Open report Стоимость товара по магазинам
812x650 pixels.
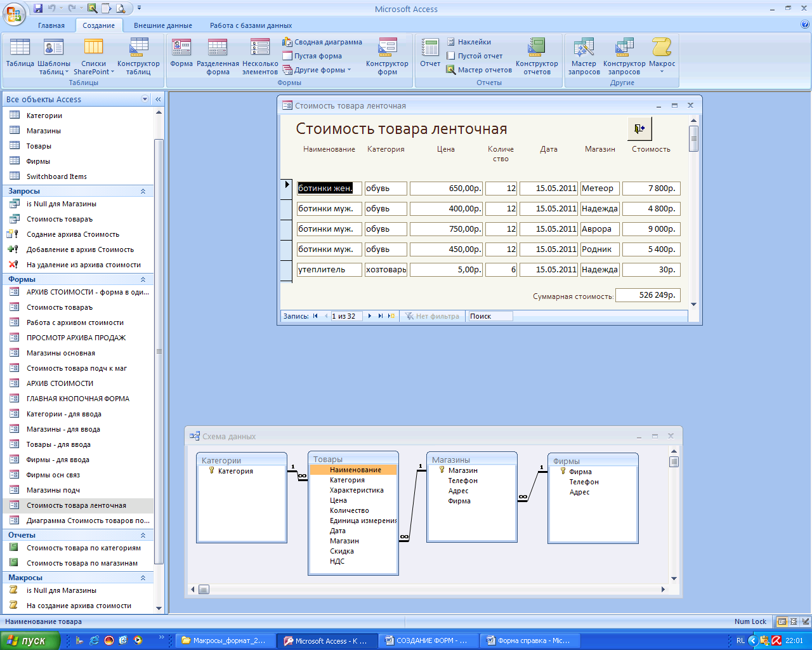pos(78,563)
